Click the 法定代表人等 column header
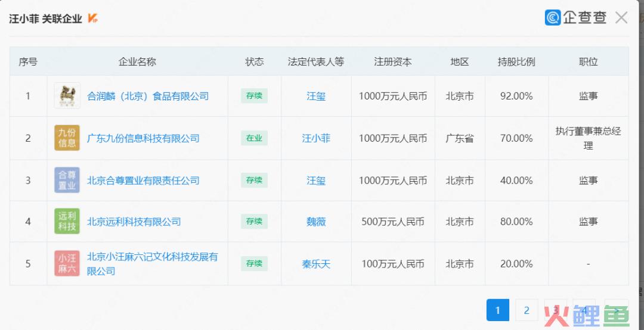 point(316,61)
